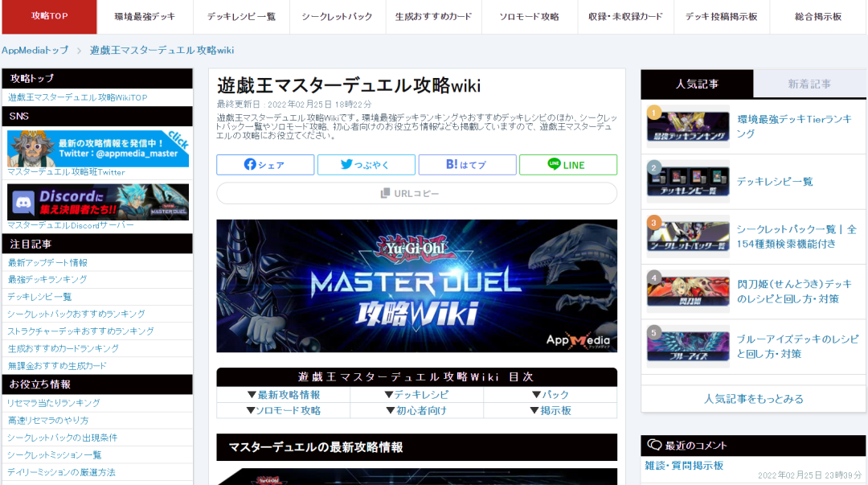Open the 総合掲示板 navigation tab
The width and height of the screenshot is (868, 485).
817,17
